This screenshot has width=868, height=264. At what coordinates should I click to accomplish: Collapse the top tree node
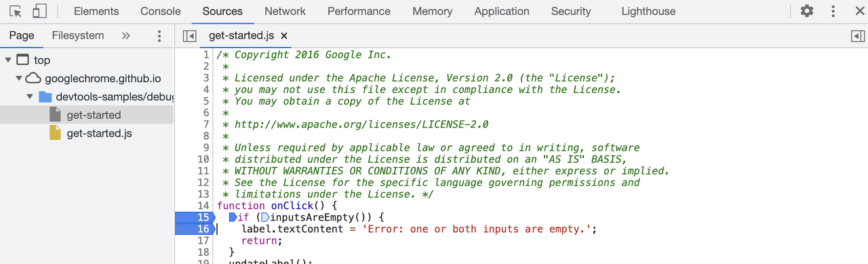tap(8, 60)
